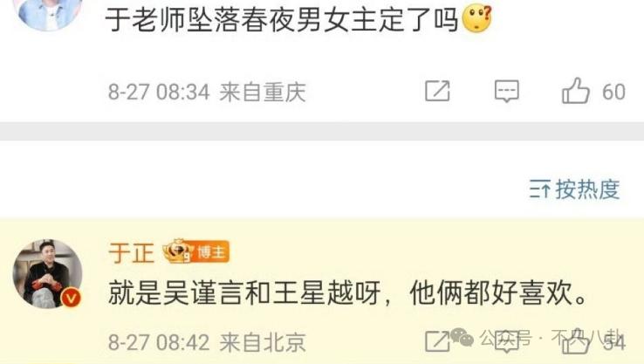
Task: Select the comment text 于老师坠落春夜男女主定了吗
Action: pos(281,19)
